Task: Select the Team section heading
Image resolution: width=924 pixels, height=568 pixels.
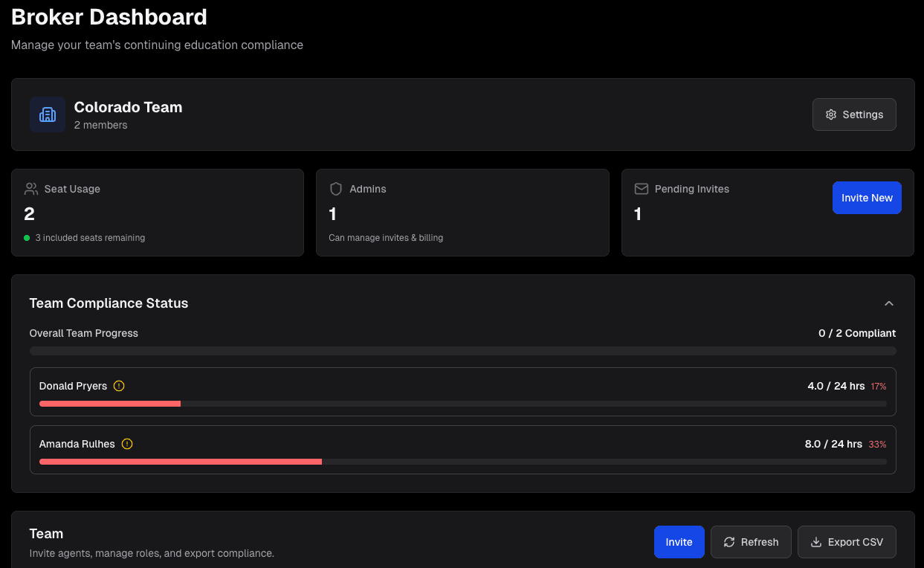Action: pyautogui.click(x=46, y=533)
